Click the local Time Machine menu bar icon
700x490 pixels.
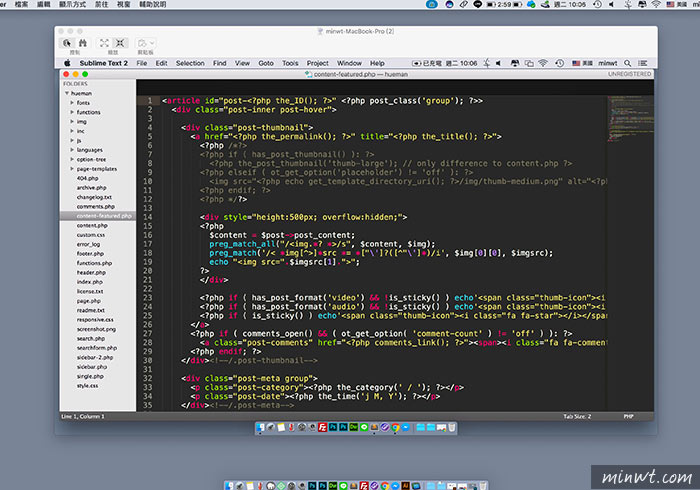coord(597,4)
